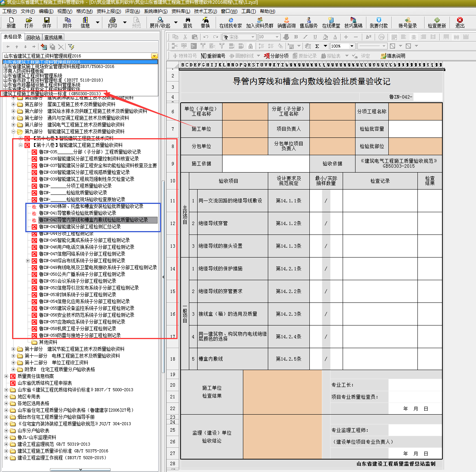Collapse the 第十八卷 tree node
476x472 pixels.
coord(20,145)
